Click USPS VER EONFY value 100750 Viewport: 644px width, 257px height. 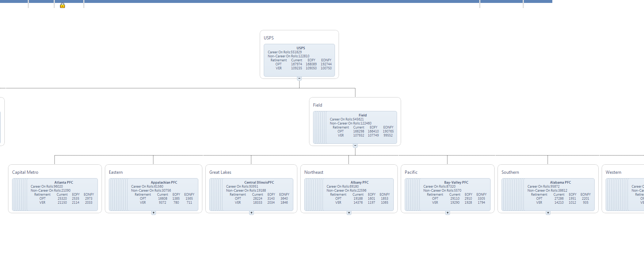(x=326, y=68)
